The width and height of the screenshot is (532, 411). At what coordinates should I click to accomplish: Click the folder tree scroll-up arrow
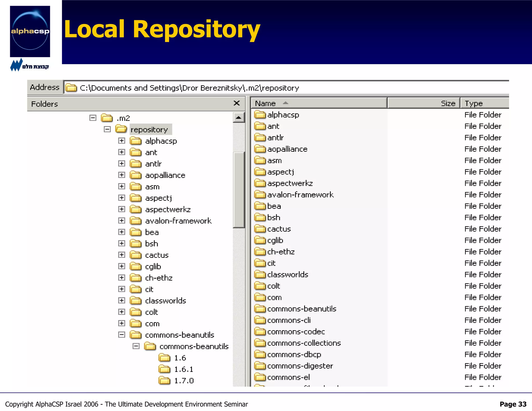coord(238,118)
